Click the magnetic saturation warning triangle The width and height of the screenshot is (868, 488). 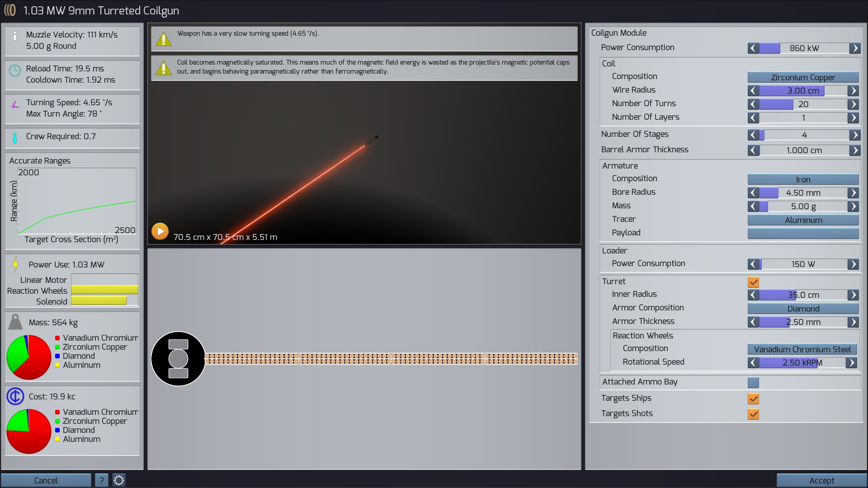tap(163, 68)
